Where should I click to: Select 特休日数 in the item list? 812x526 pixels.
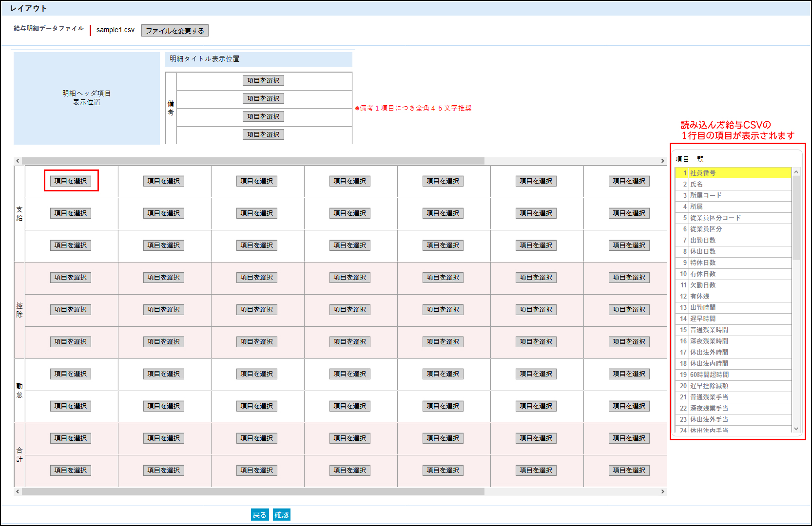click(733, 263)
